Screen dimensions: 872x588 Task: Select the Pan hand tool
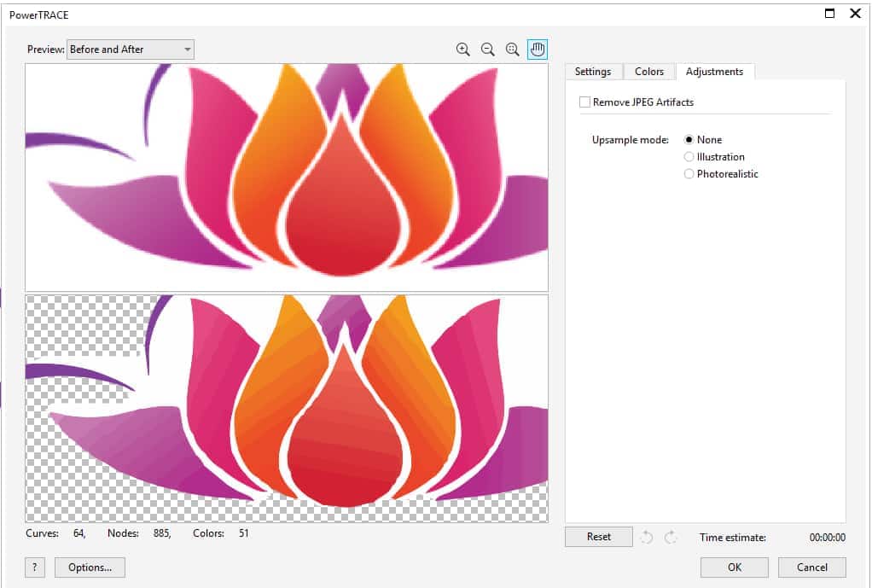[x=538, y=49]
